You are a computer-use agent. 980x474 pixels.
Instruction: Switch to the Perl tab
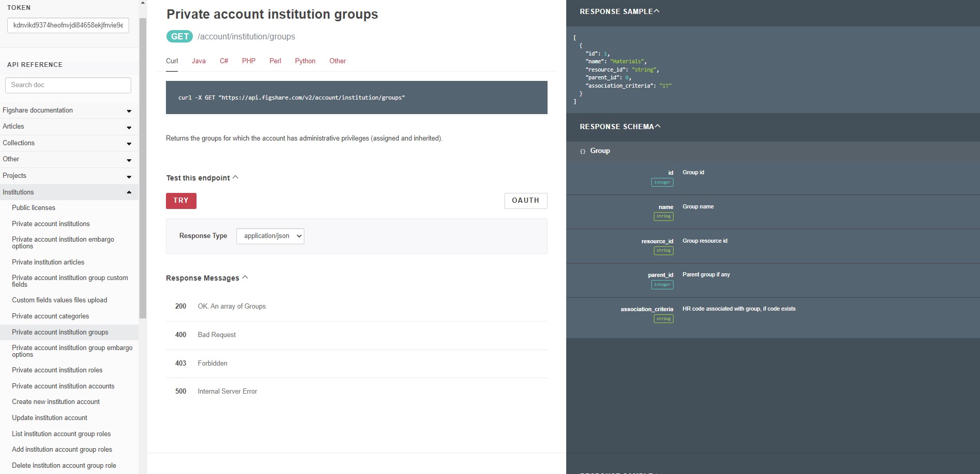pos(275,61)
